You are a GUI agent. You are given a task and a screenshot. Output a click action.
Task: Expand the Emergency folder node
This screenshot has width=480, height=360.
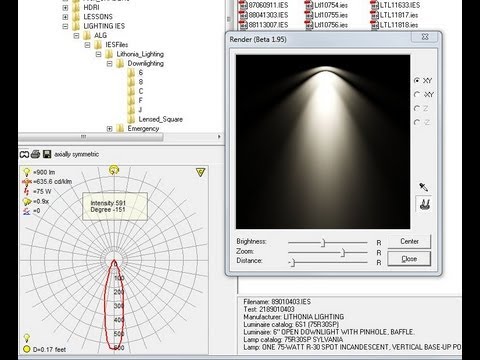(x=109, y=128)
